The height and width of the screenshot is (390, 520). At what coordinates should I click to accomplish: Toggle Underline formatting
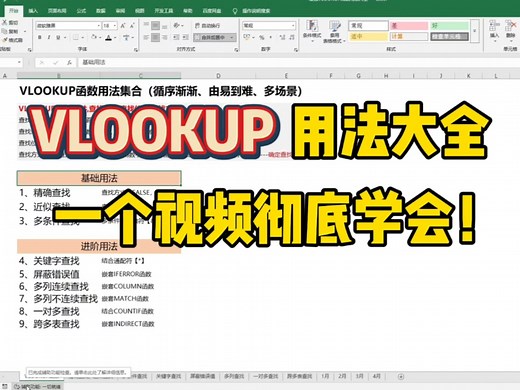58,37
